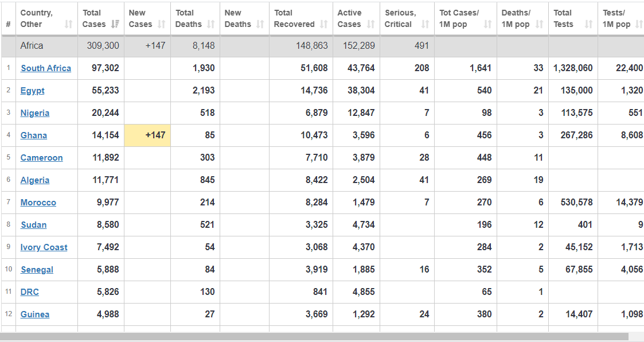This screenshot has width=644, height=342.
Task: Sort the Country, Other column
Action: 69,24
